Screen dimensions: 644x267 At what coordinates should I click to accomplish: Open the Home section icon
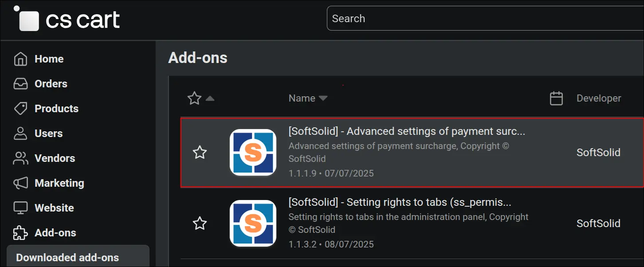pos(20,59)
